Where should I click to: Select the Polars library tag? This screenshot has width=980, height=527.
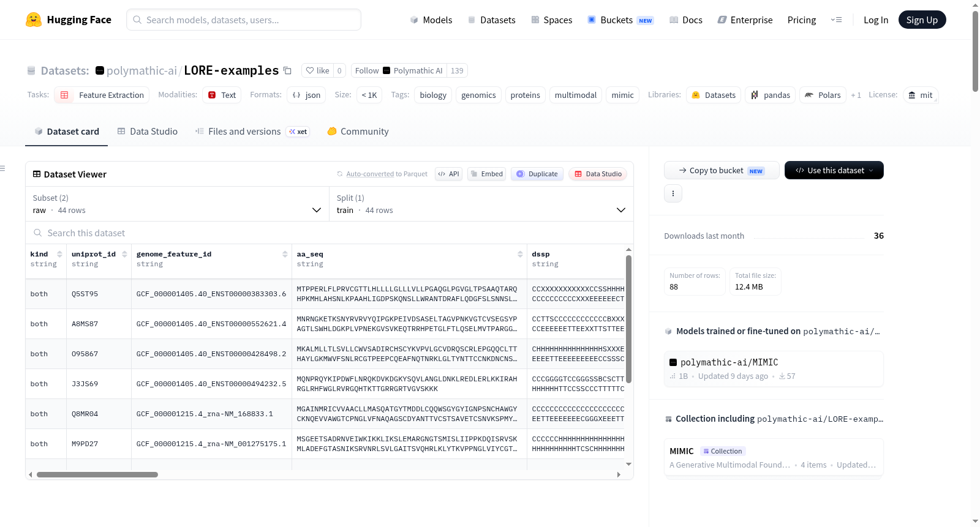pyautogui.click(x=823, y=95)
